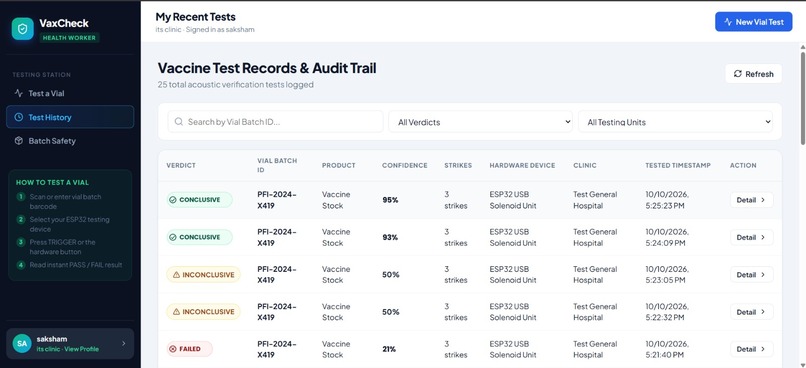This screenshot has width=806, height=368.
Task: Click the Strikes column header
Action: tap(458, 165)
